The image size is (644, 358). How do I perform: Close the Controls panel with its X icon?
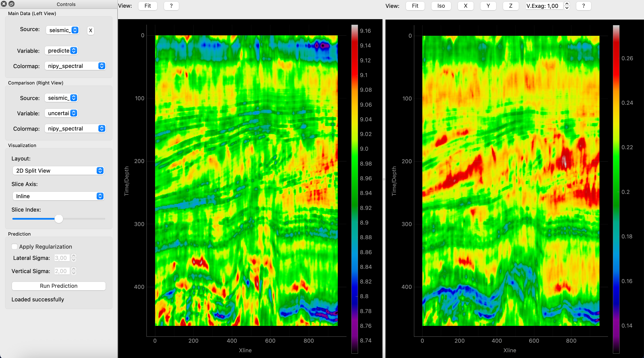click(x=4, y=4)
